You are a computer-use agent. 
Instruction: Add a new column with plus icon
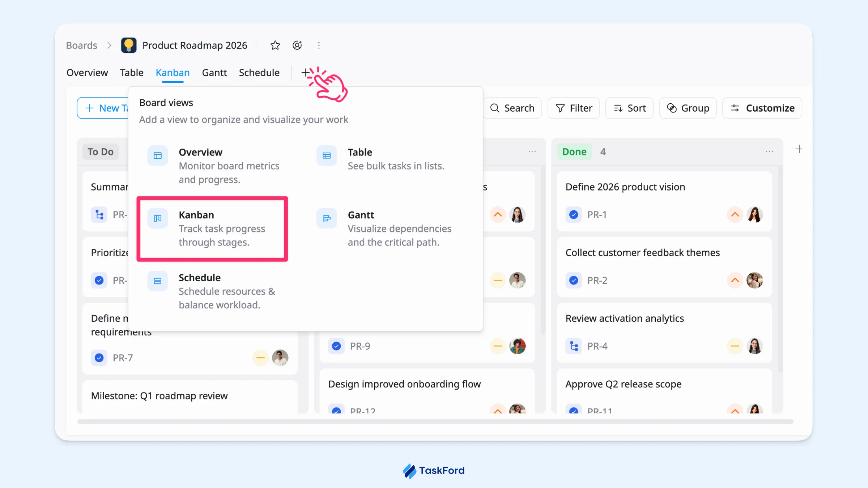[799, 149]
